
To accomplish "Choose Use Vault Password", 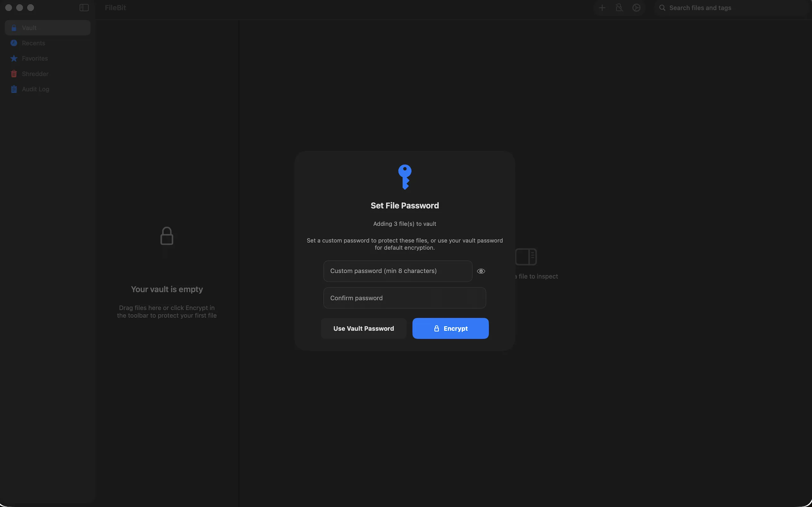I will tap(363, 328).
